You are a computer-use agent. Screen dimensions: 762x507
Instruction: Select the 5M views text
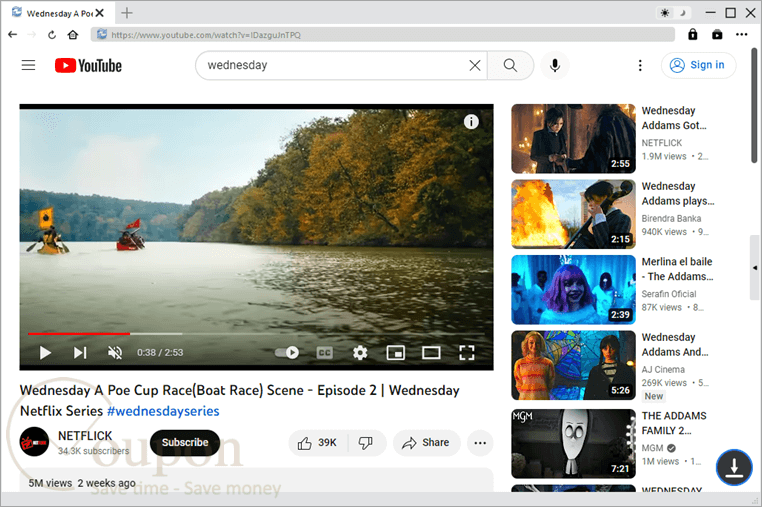50,483
